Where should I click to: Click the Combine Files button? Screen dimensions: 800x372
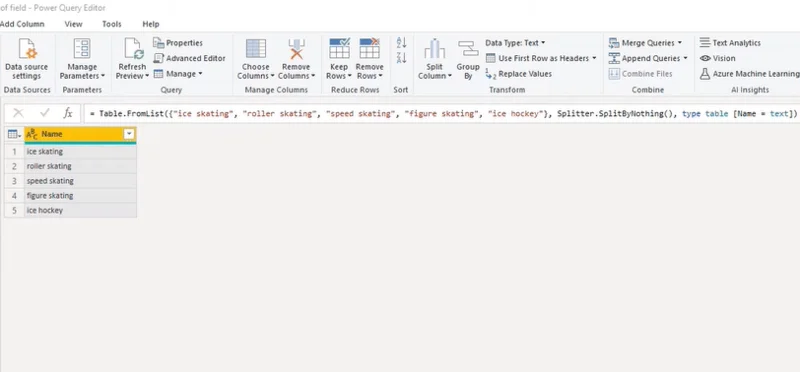coord(641,73)
